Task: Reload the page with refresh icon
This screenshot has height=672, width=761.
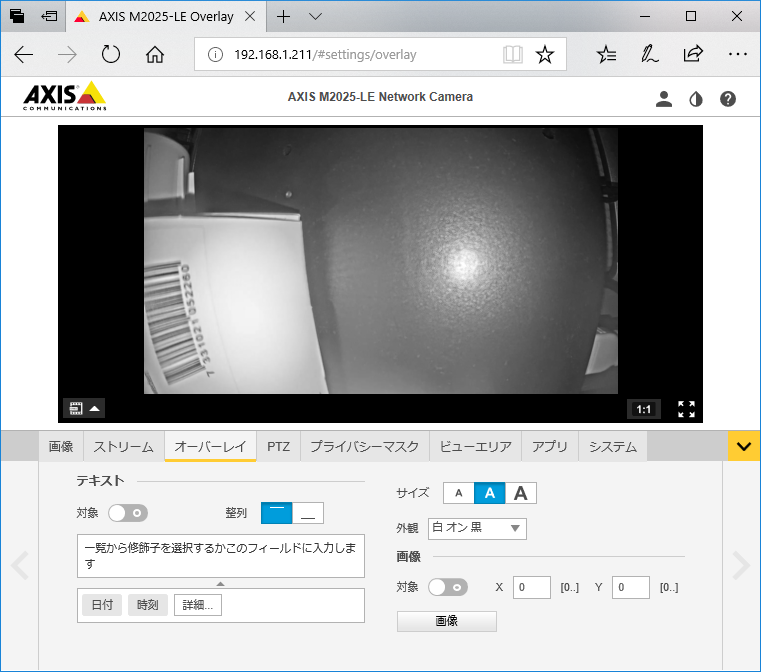Action: click(x=111, y=54)
